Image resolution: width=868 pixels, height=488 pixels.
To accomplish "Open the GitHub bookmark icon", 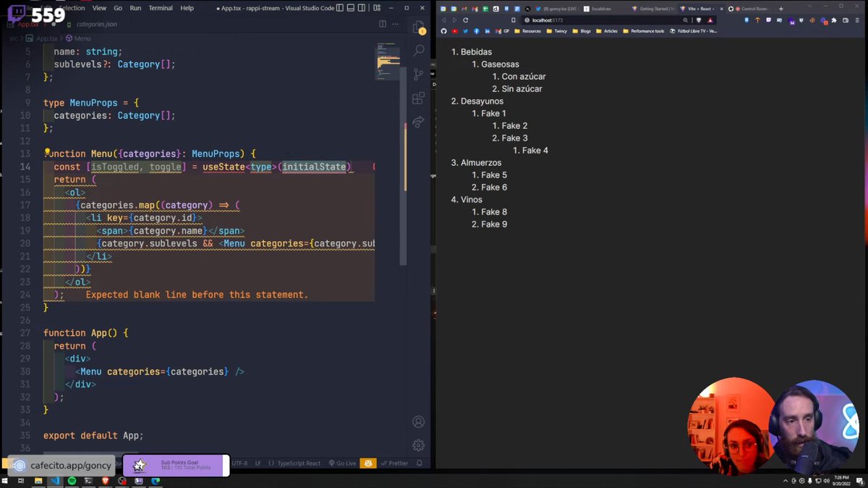I will click(443, 31).
